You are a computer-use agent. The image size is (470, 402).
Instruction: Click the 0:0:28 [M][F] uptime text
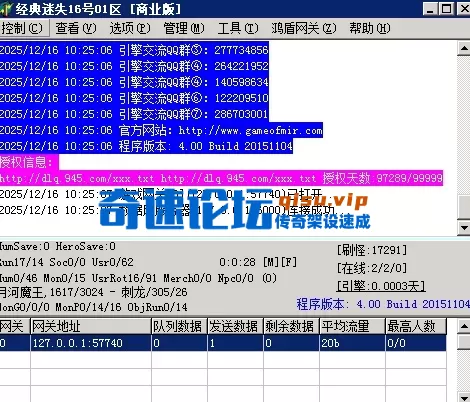click(258, 262)
